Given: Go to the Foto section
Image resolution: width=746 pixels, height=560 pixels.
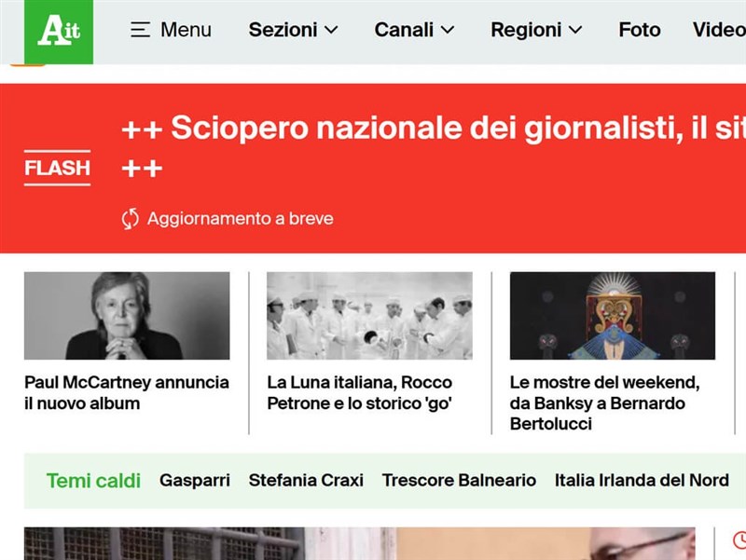Looking at the screenshot, I should [639, 30].
